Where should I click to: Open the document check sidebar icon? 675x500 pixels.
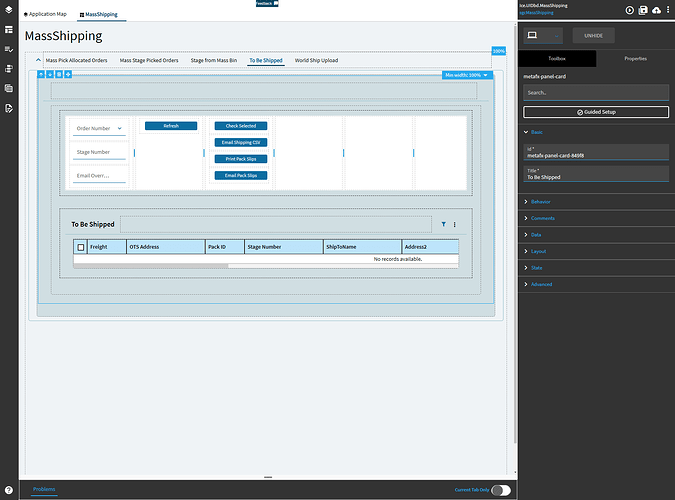pyautogui.click(x=9, y=108)
